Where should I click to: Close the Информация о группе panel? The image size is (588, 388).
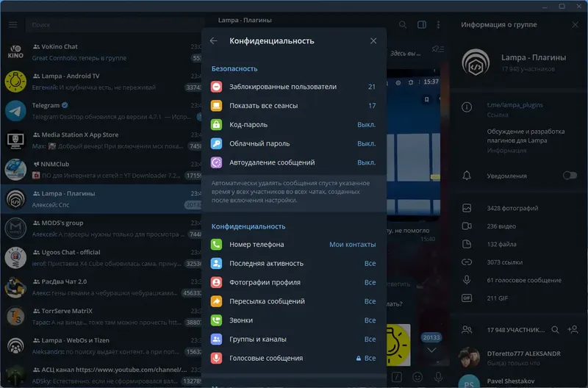click(576, 25)
